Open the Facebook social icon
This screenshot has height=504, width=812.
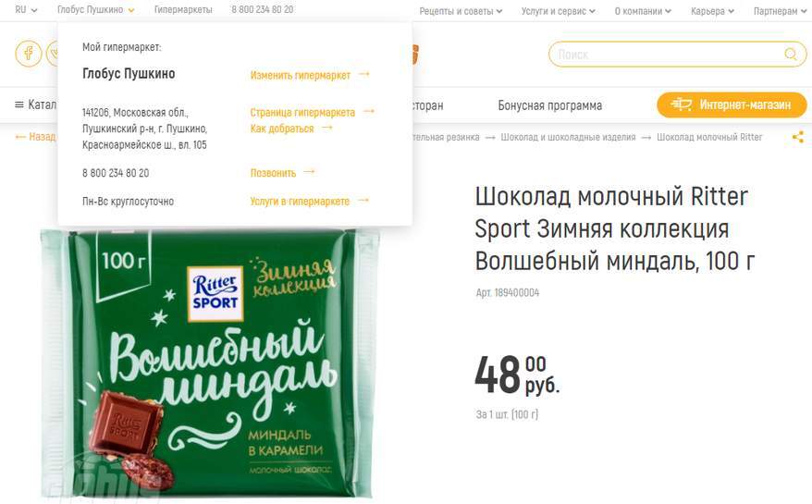click(29, 54)
